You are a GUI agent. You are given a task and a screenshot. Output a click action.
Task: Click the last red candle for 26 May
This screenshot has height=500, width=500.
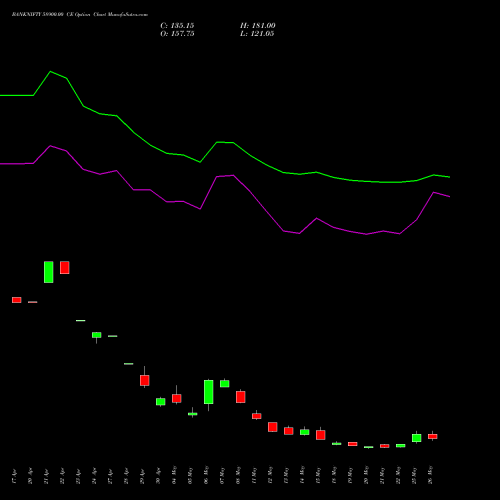(433, 436)
